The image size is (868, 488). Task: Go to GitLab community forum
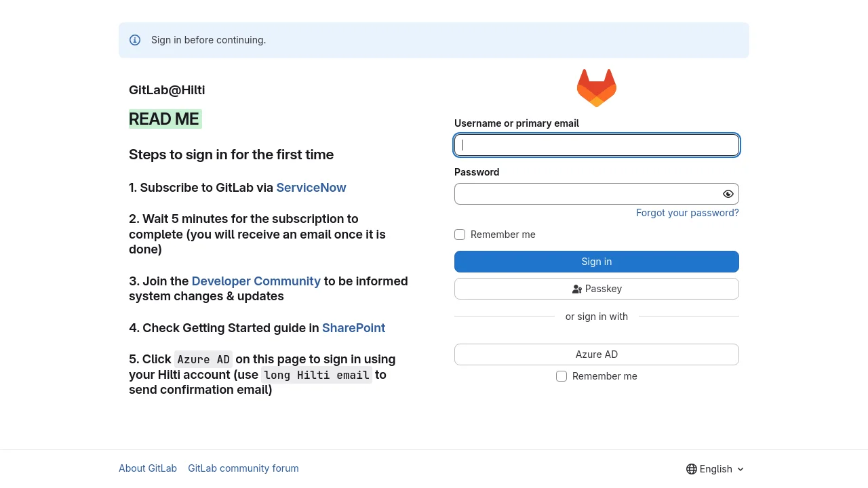(x=243, y=468)
